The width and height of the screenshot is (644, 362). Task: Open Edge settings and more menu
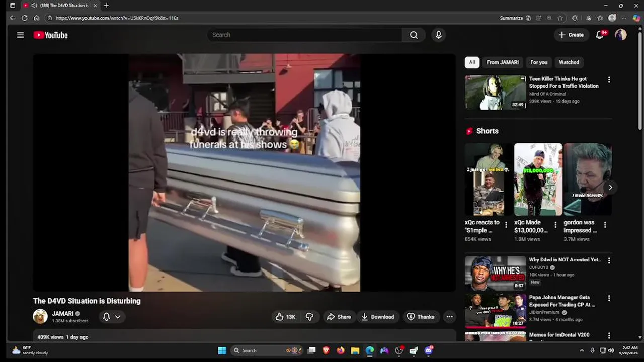[x=624, y=18]
